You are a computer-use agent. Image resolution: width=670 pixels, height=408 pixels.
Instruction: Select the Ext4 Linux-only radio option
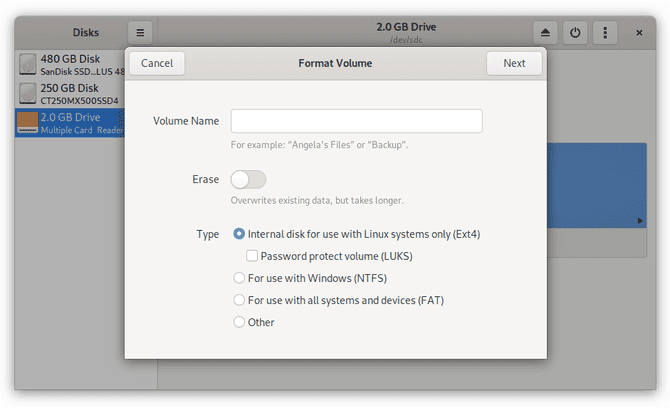(x=239, y=234)
